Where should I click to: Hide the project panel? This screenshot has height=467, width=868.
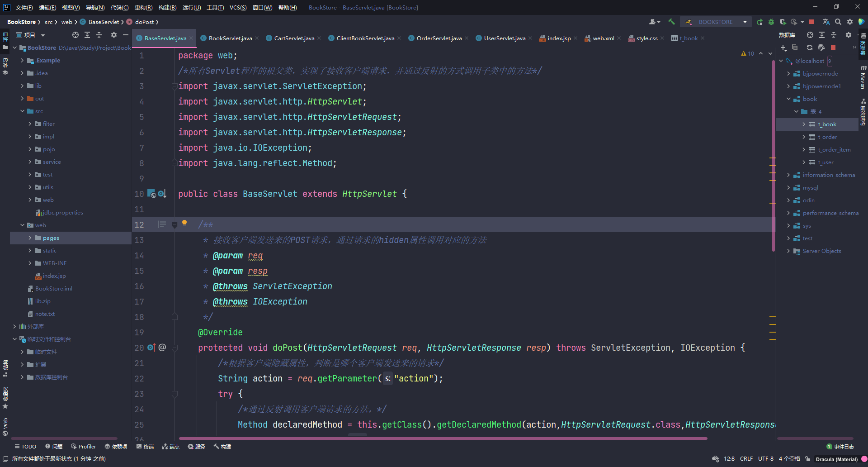point(126,35)
